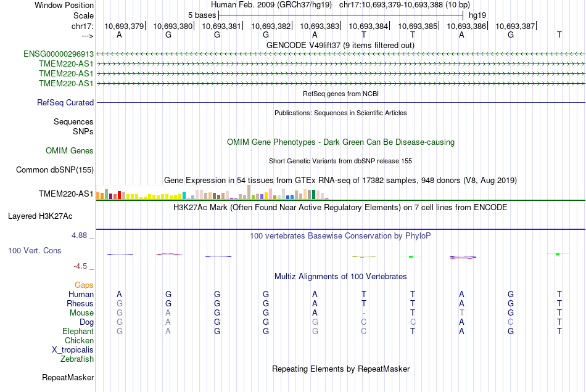Click the Window Position track label
The height and width of the screenshot is (392, 586).
click(x=64, y=5)
